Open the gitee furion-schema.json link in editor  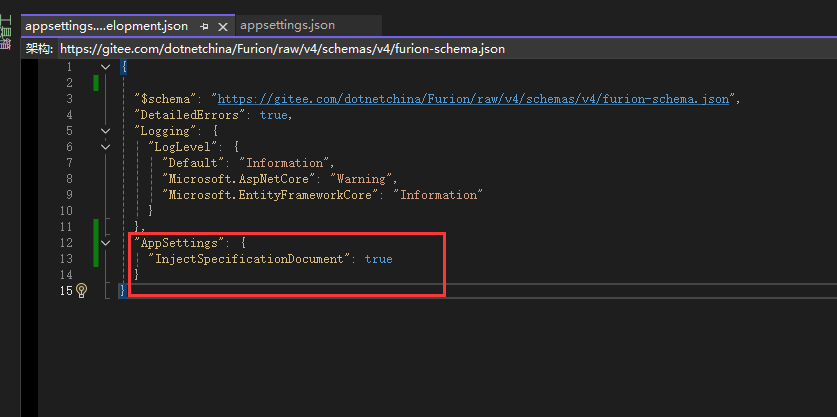[x=475, y=99]
